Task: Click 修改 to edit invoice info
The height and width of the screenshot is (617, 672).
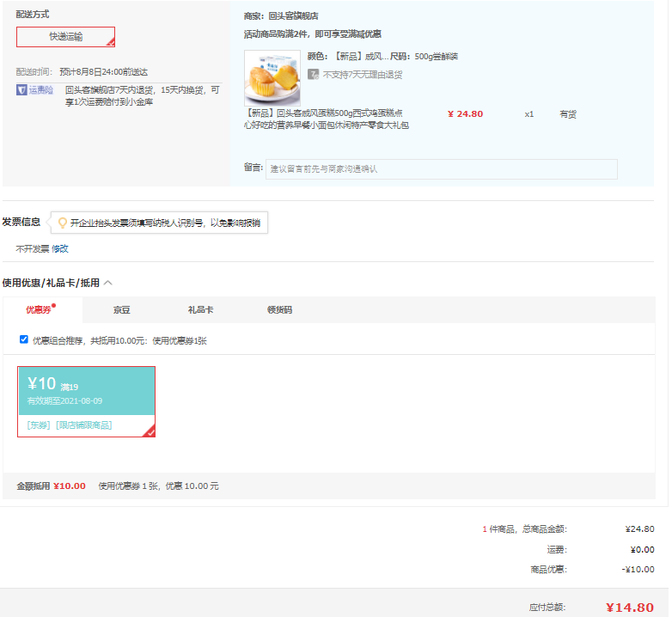Action: point(60,248)
